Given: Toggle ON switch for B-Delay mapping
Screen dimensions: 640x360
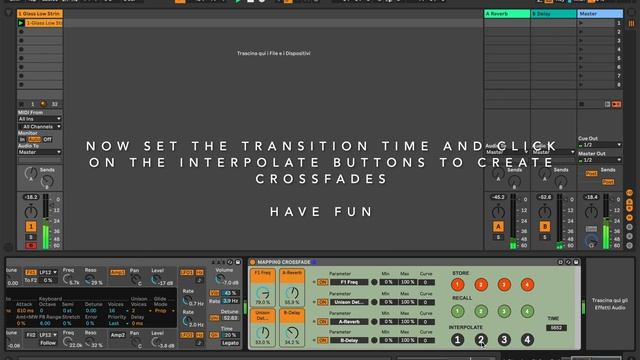Looking at the screenshot, I should 322,340.
